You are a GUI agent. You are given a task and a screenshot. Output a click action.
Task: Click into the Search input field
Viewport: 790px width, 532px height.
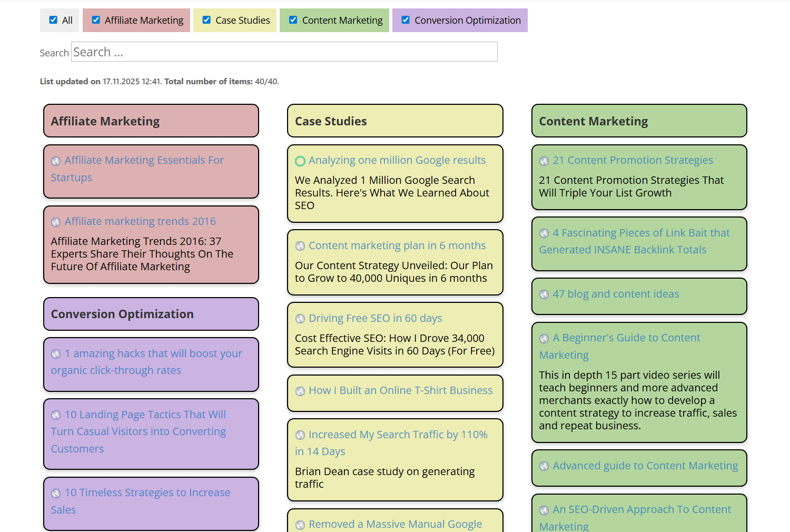284,52
